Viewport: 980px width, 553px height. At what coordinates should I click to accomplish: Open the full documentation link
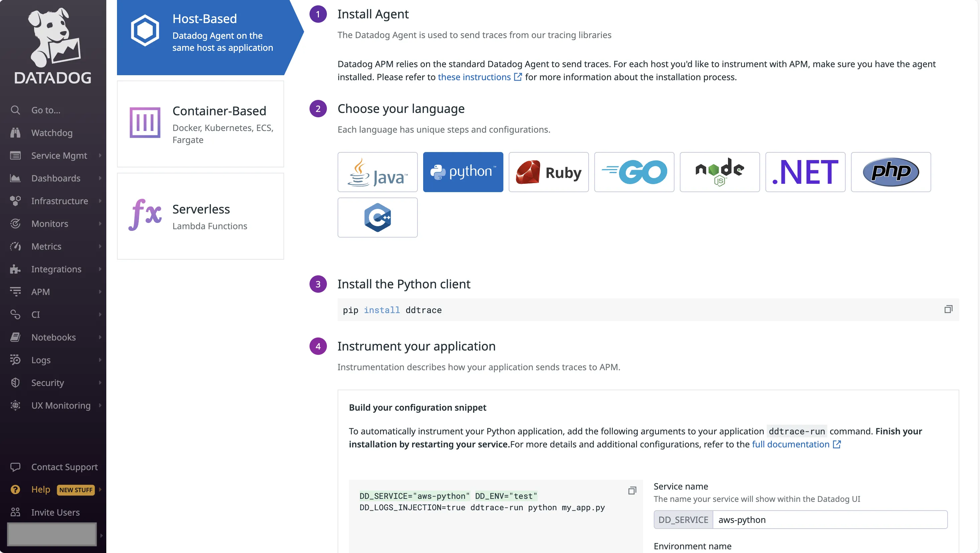(790, 444)
